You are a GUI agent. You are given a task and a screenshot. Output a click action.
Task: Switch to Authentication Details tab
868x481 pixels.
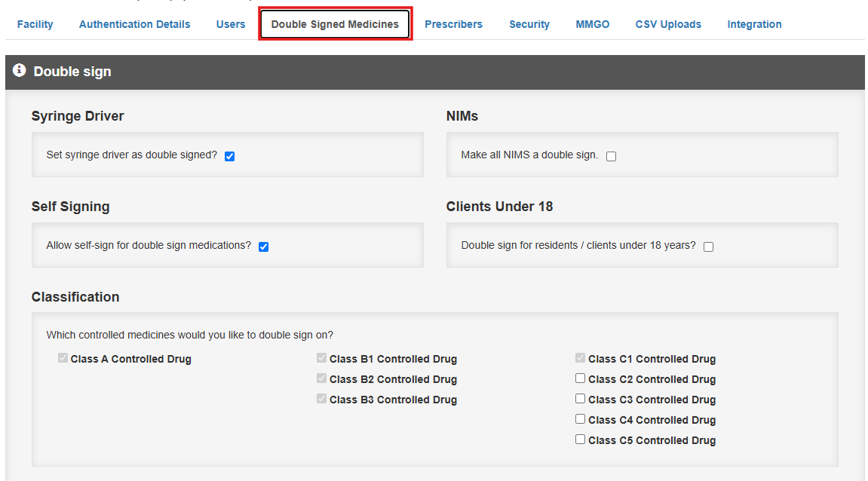click(x=134, y=24)
